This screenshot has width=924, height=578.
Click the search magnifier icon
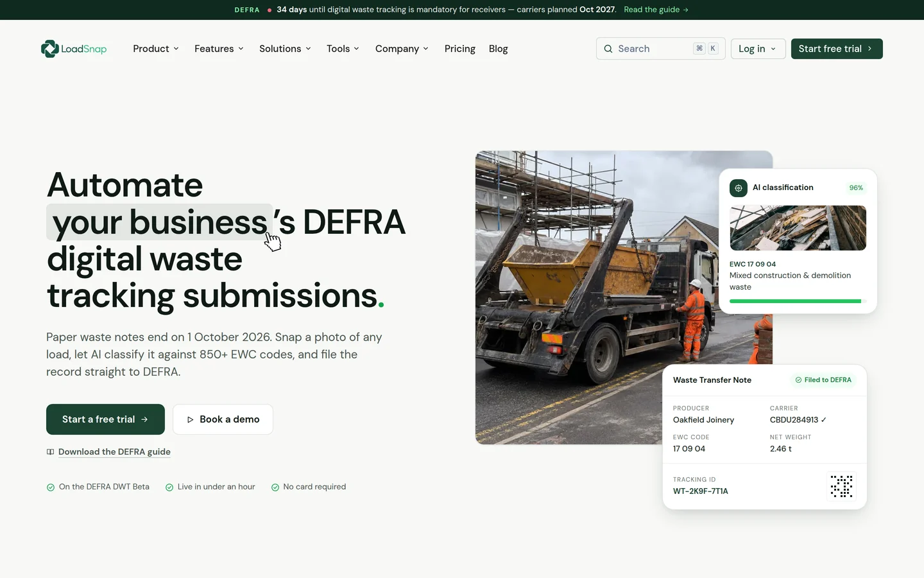point(608,49)
